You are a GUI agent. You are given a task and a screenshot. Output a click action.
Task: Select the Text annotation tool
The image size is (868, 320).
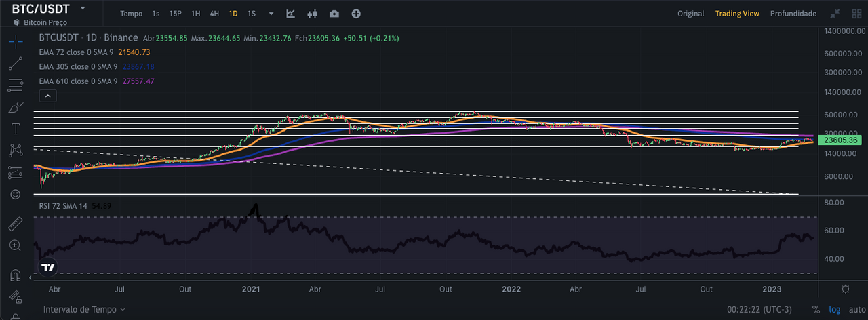pos(16,129)
